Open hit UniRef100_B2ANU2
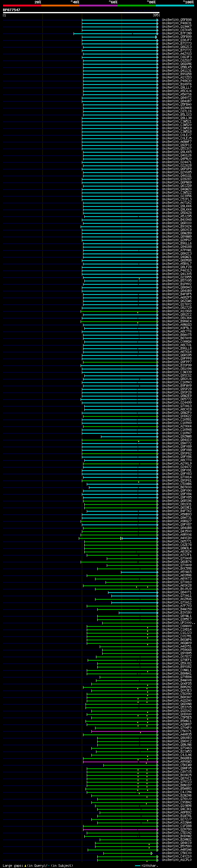The width and height of the screenshot is (197, 868). pyautogui.click(x=176, y=839)
